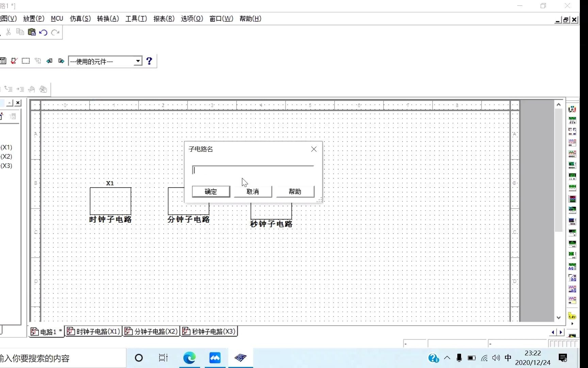Open the 仿真(S) menu
The width and height of the screenshot is (588, 368).
80,19
